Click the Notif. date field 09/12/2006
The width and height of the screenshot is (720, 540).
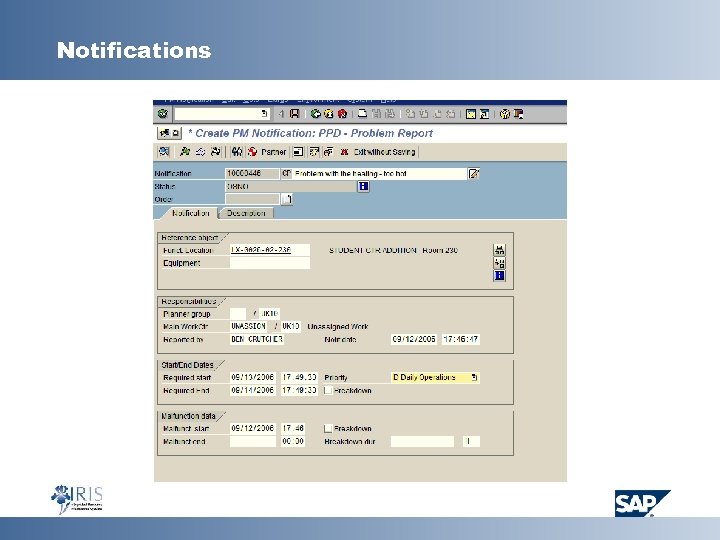coord(414,339)
